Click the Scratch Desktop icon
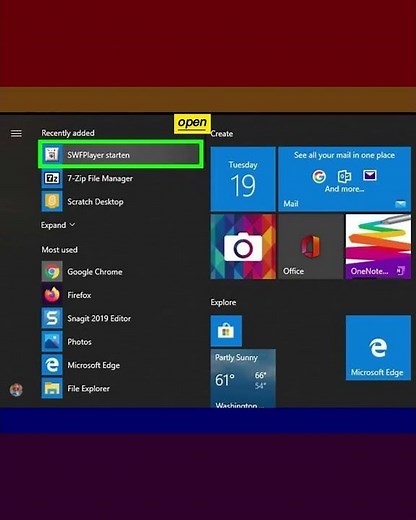The height and width of the screenshot is (520, 416). (x=52, y=202)
